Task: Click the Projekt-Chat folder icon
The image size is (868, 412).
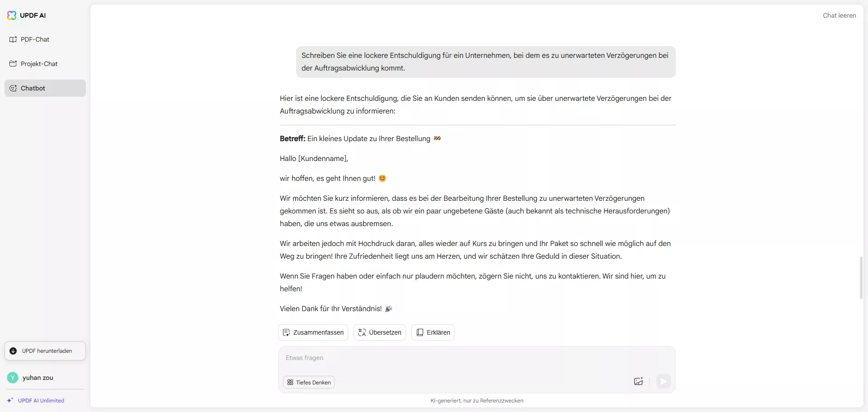Action: tap(13, 64)
